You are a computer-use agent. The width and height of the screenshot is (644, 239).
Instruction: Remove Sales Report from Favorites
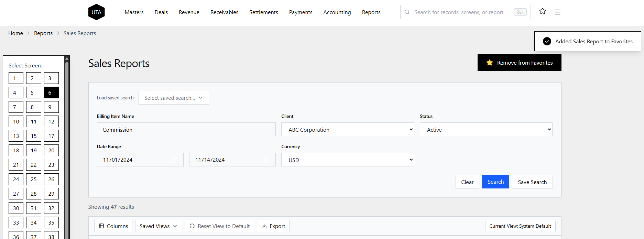coord(519,63)
